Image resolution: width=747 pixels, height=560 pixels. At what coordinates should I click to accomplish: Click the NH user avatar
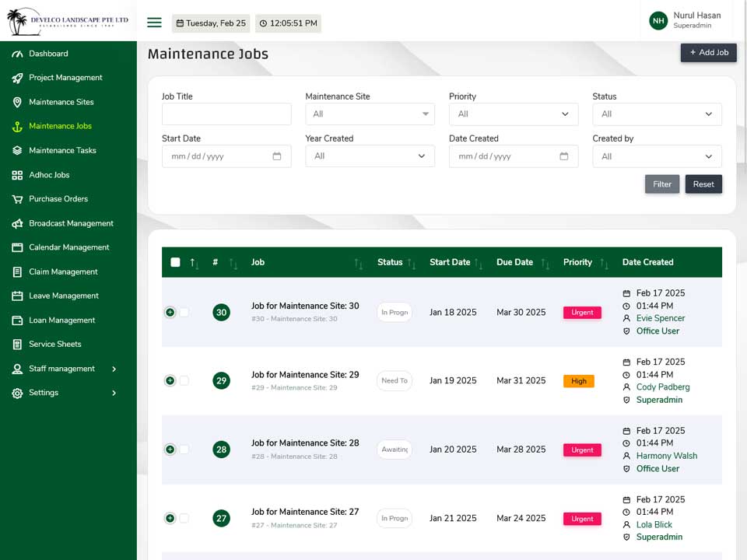click(x=658, y=20)
